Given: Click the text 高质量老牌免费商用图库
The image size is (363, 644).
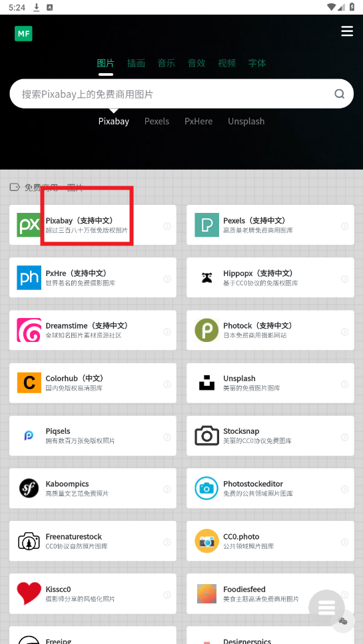Looking at the screenshot, I should tap(258, 231).
